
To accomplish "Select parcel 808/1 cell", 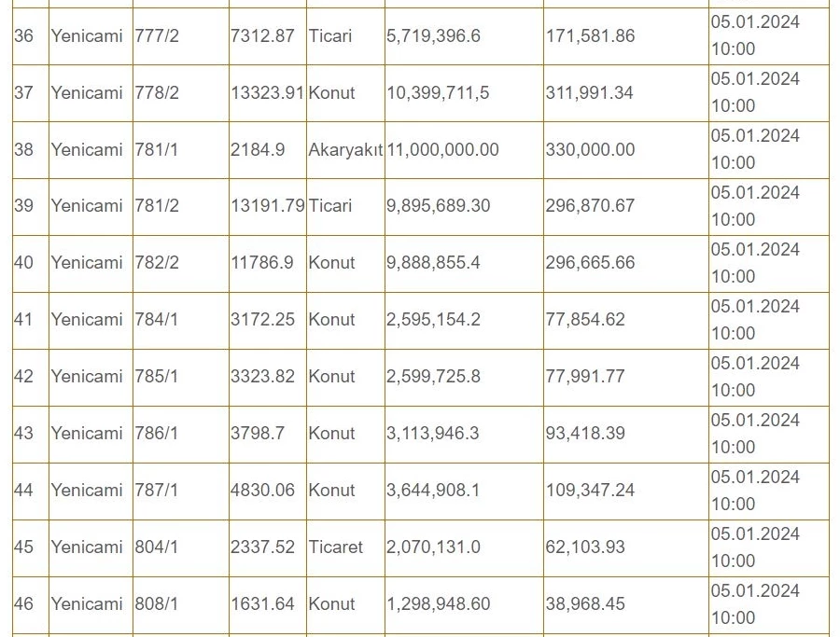I will [180, 605].
